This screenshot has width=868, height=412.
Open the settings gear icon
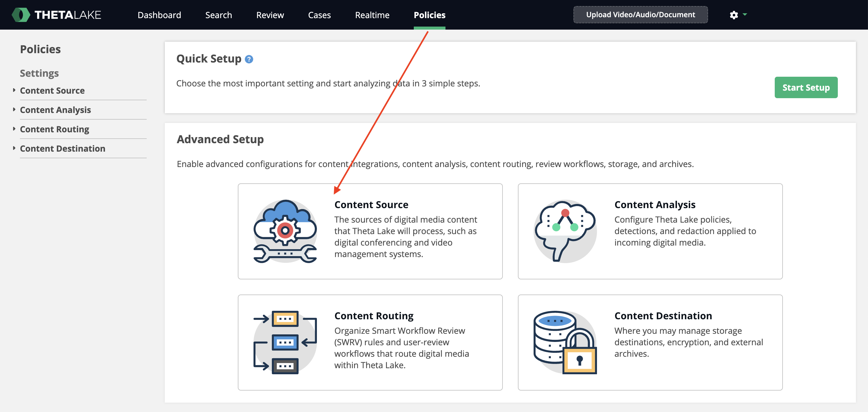click(x=734, y=15)
